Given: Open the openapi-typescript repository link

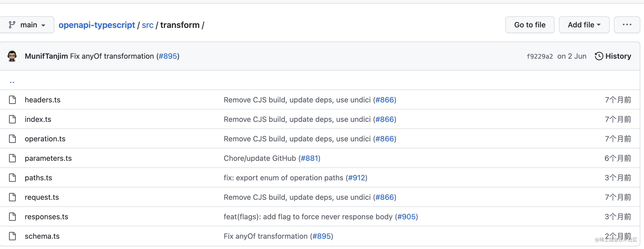Looking at the screenshot, I should (x=97, y=25).
